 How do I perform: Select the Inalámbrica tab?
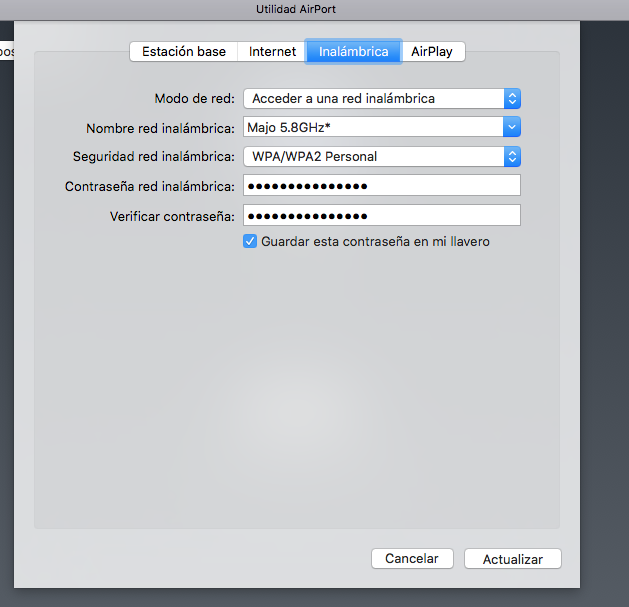(353, 51)
